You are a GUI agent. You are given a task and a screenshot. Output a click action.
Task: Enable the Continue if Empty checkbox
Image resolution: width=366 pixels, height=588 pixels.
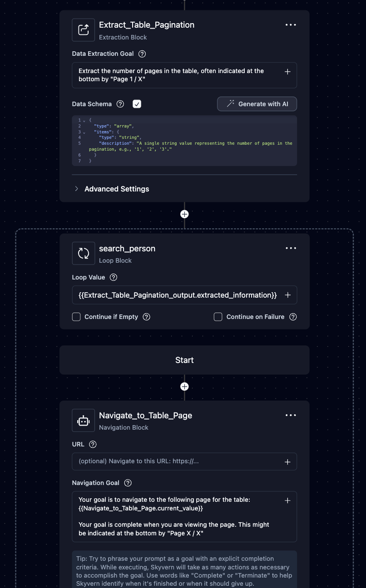(76, 317)
